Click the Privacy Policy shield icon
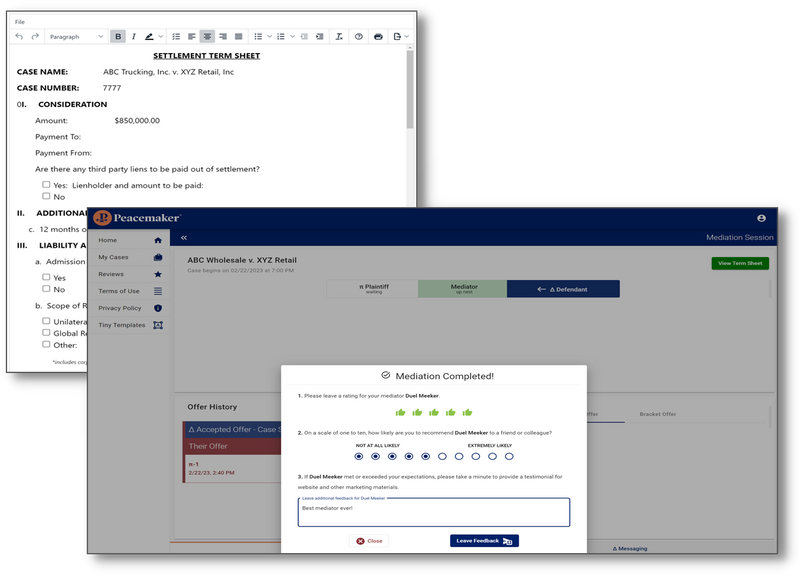The width and height of the screenshot is (800, 576). (x=158, y=308)
